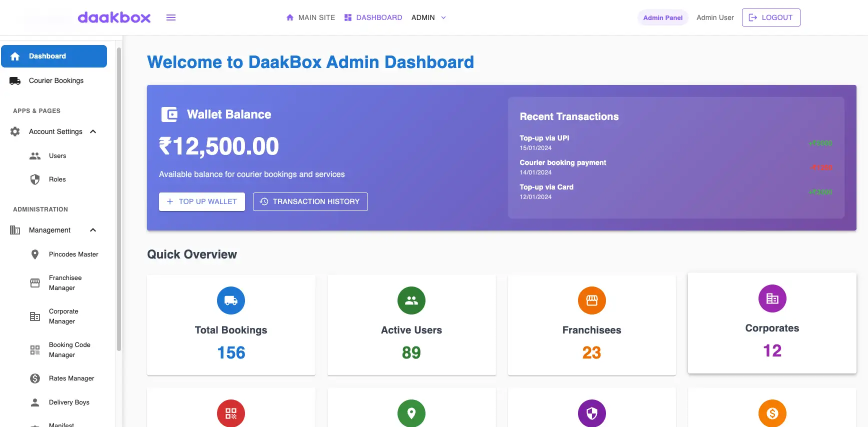Click the Courier booking payment transaction

point(676,167)
